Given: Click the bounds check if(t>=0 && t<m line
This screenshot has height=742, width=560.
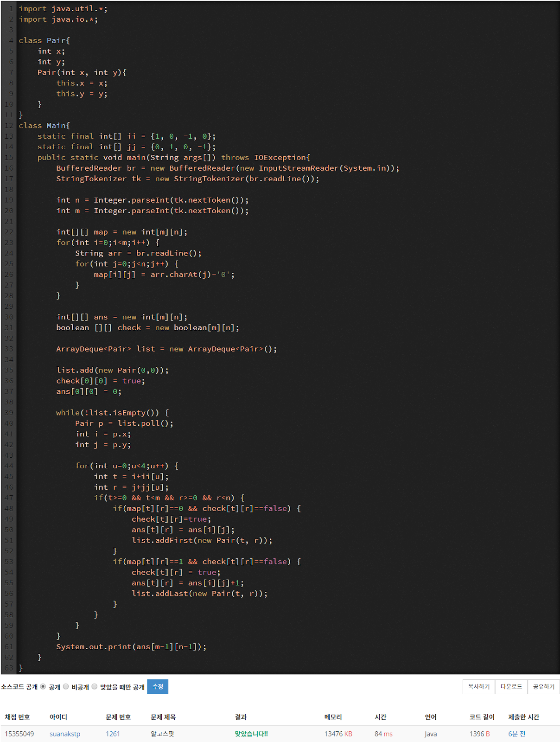Looking at the screenshot, I should 169,498.
